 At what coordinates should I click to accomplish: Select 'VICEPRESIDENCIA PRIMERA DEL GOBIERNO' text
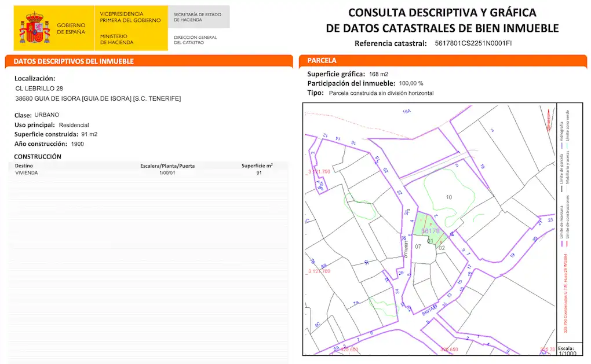tap(130, 17)
